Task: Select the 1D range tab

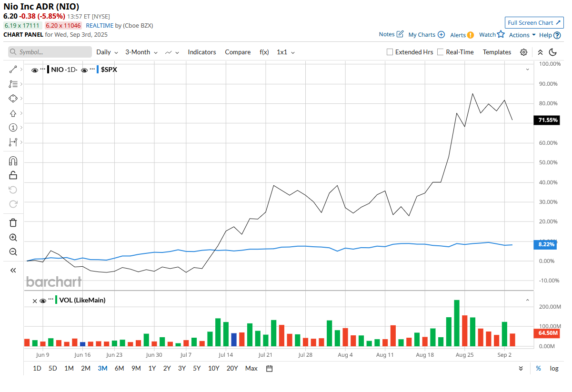Action: [x=37, y=368]
